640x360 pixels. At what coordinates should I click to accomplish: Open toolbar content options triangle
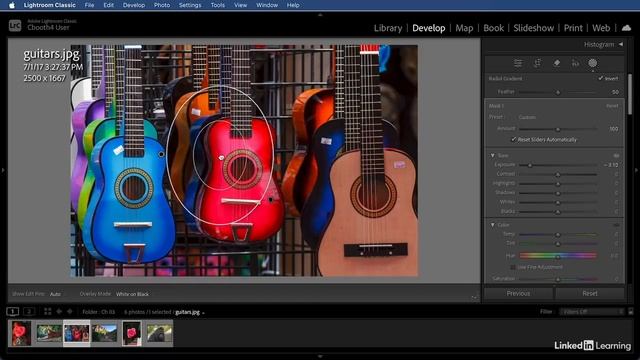[x=474, y=298]
